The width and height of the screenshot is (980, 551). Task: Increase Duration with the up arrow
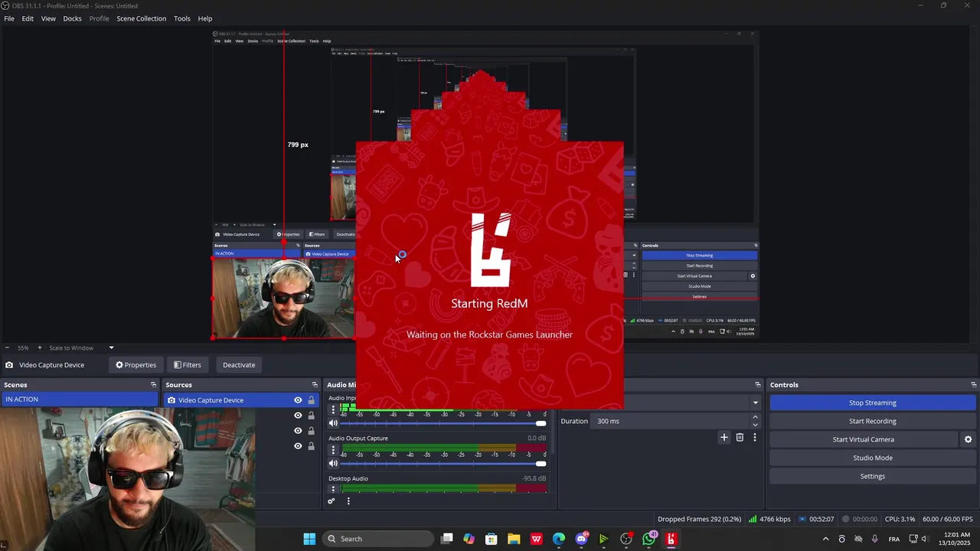pyautogui.click(x=756, y=418)
